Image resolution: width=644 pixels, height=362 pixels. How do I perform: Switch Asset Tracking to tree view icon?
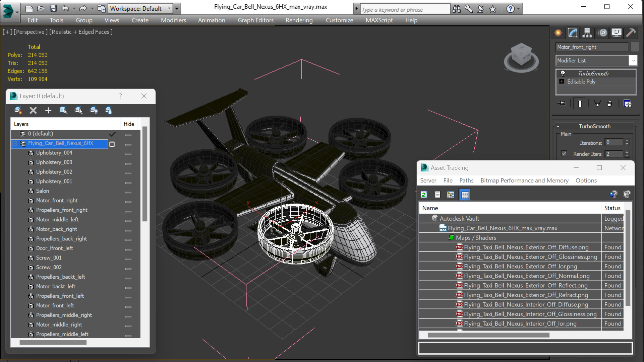coord(451,195)
